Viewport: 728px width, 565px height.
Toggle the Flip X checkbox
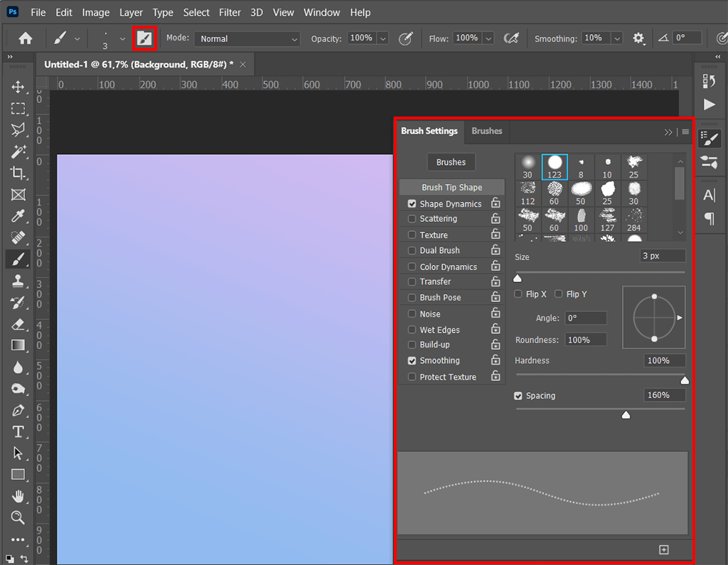click(x=518, y=294)
